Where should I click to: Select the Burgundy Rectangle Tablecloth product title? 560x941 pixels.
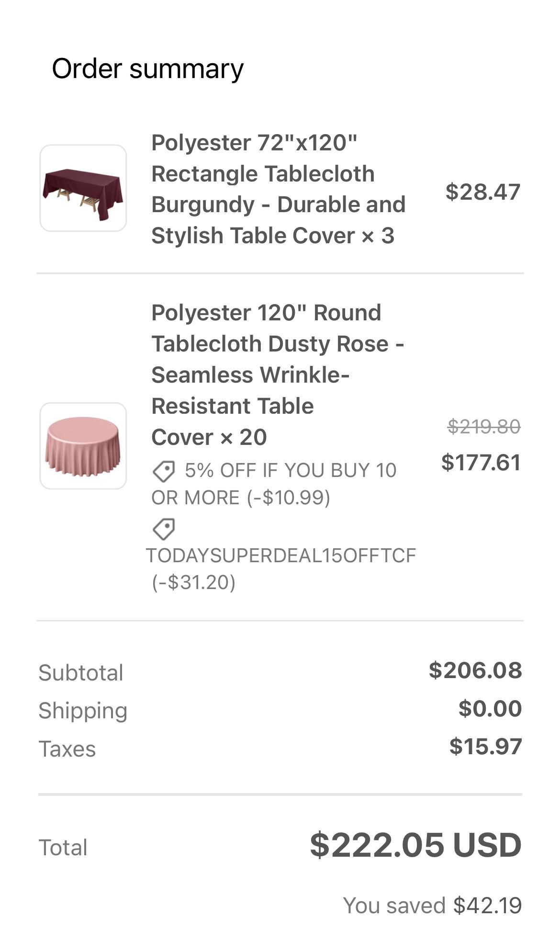[278, 189]
